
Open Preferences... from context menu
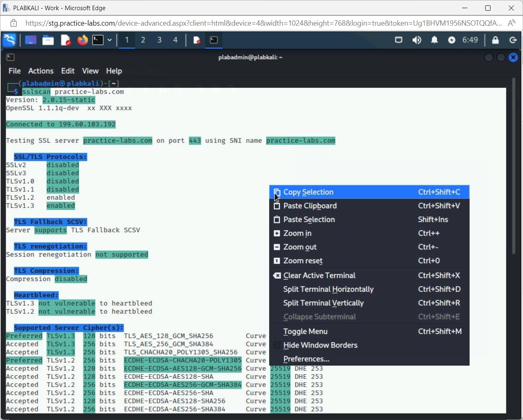(306, 359)
